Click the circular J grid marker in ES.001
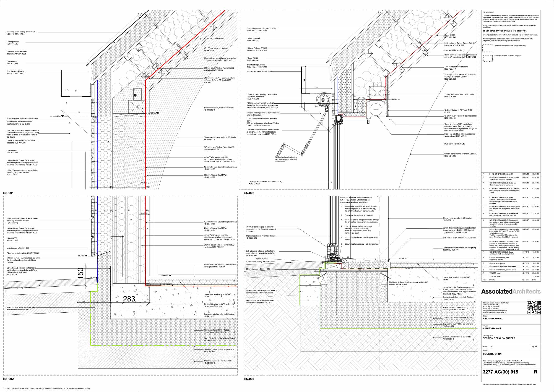 point(140,15)
